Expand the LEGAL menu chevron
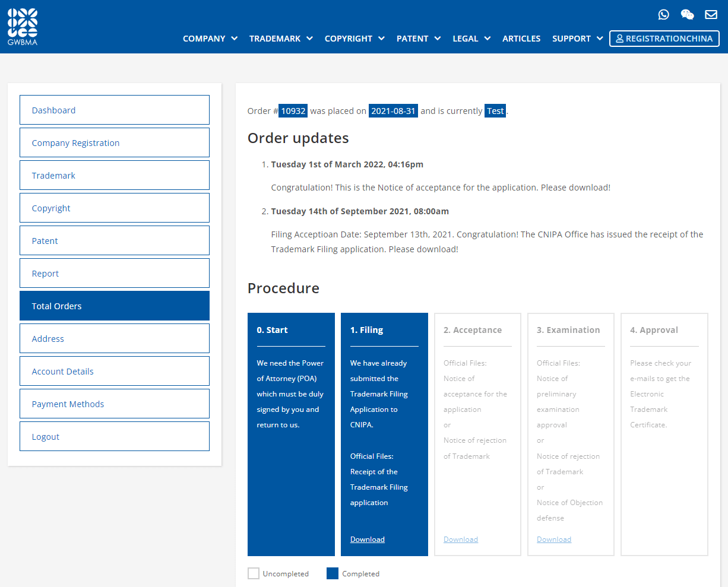728x587 pixels. [488, 39]
